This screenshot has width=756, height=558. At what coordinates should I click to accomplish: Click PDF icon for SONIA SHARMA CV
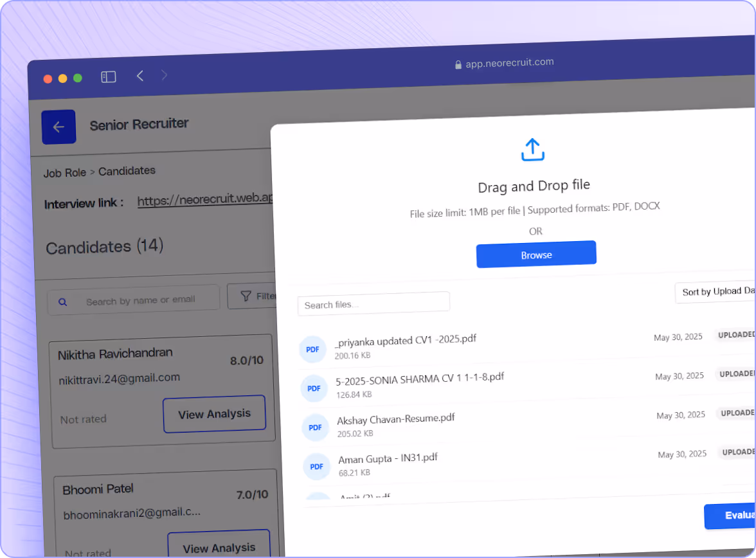click(314, 388)
